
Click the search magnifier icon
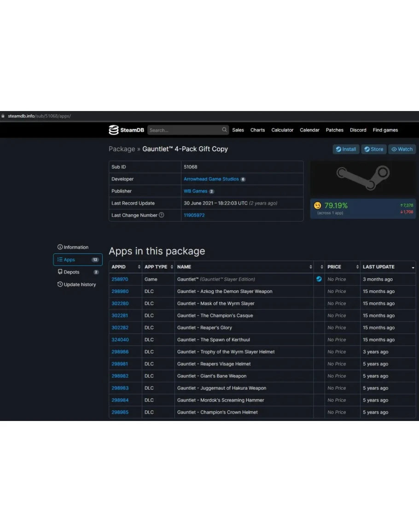[x=224, y=130]
